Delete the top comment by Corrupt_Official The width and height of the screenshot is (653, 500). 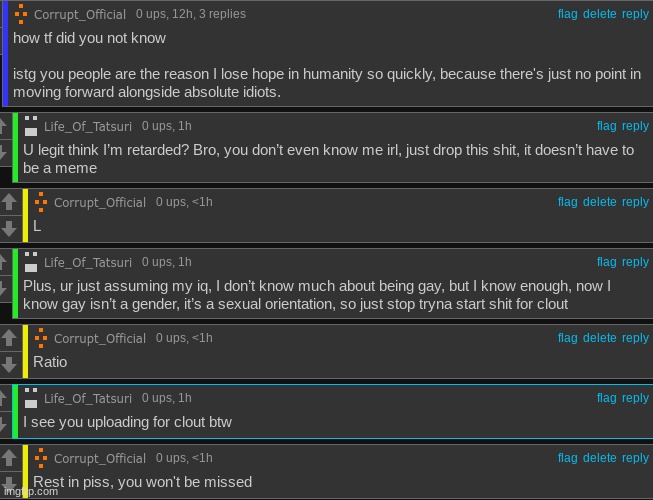pyautogui.click(x=599, y=14)
